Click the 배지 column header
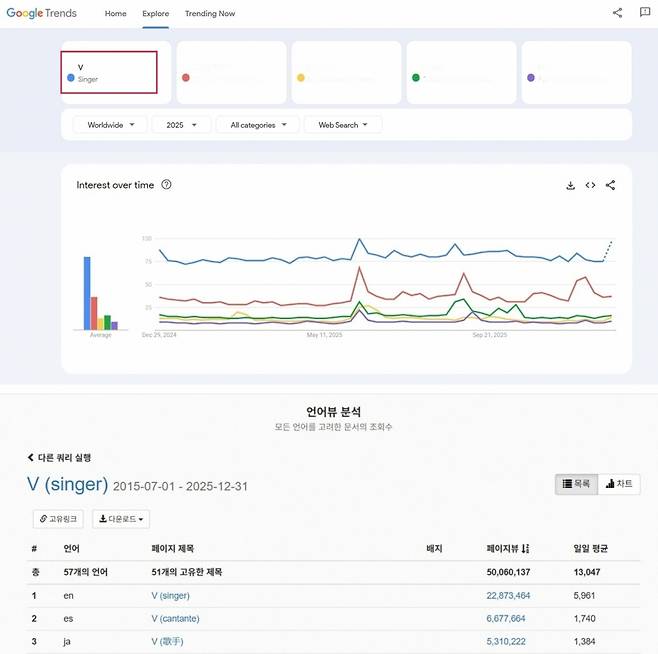Image resolution: width=658 pixels, height=654 pixels. (434, 548)
